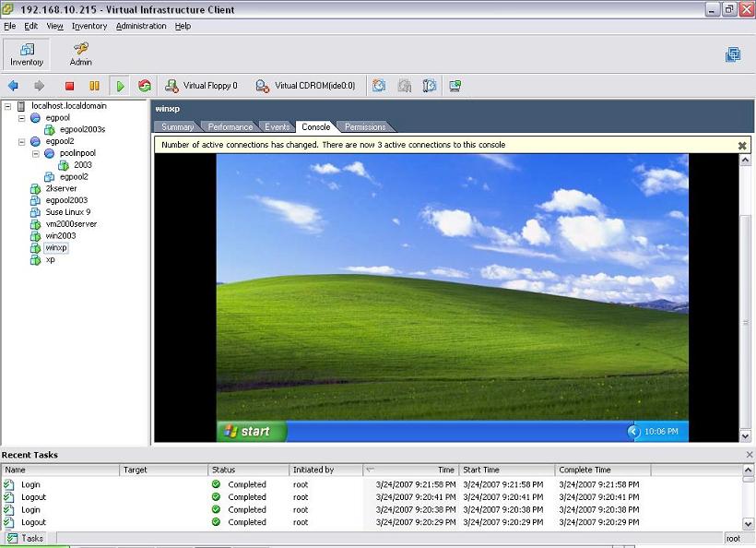Connect Virtual CDROM(ide0:0)

pos(306,86)
